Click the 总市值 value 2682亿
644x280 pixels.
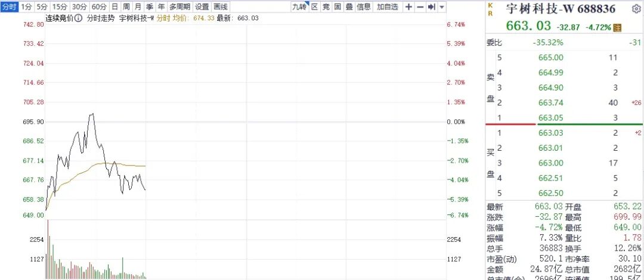coord(629,269)
